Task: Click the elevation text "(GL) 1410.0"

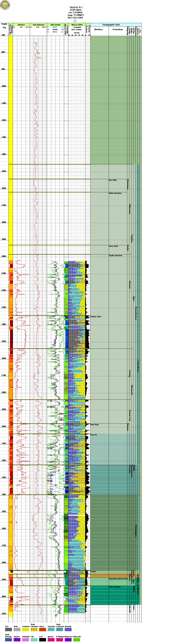Action: click(x=78, y=18)
